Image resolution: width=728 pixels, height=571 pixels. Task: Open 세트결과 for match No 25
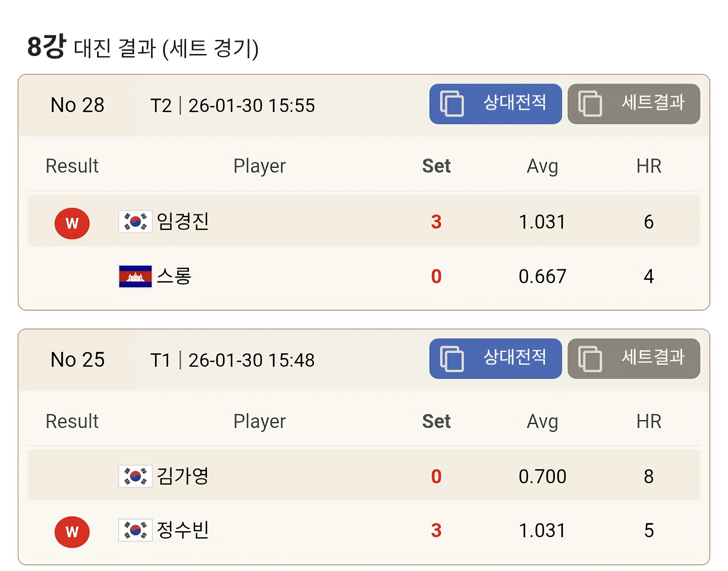[x=634, y=359]
